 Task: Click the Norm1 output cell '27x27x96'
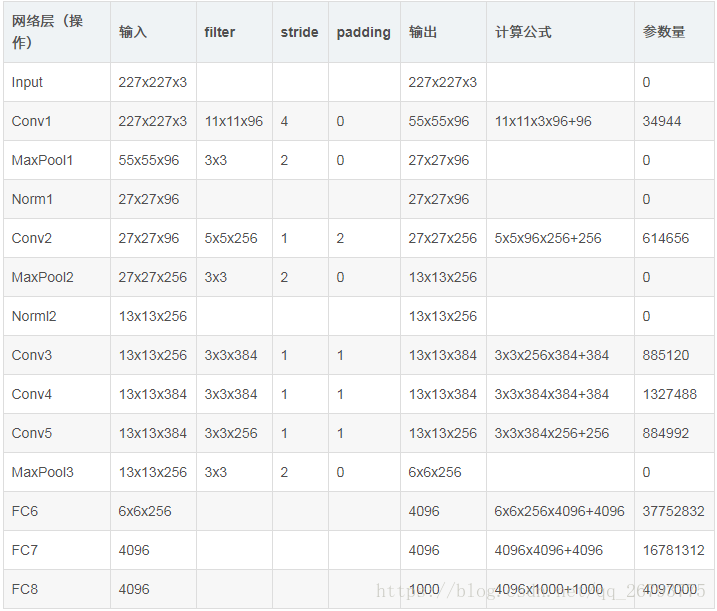click(x=439, y=199)
